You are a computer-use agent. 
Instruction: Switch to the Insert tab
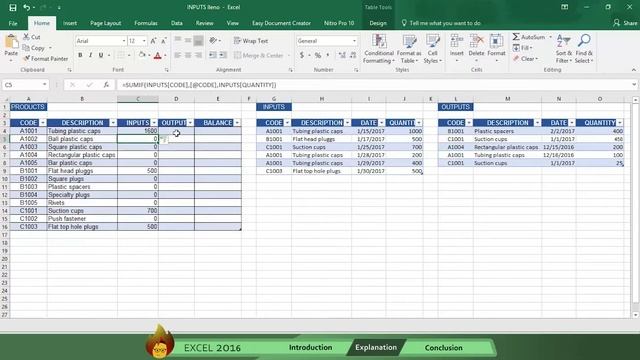[70, 23]
